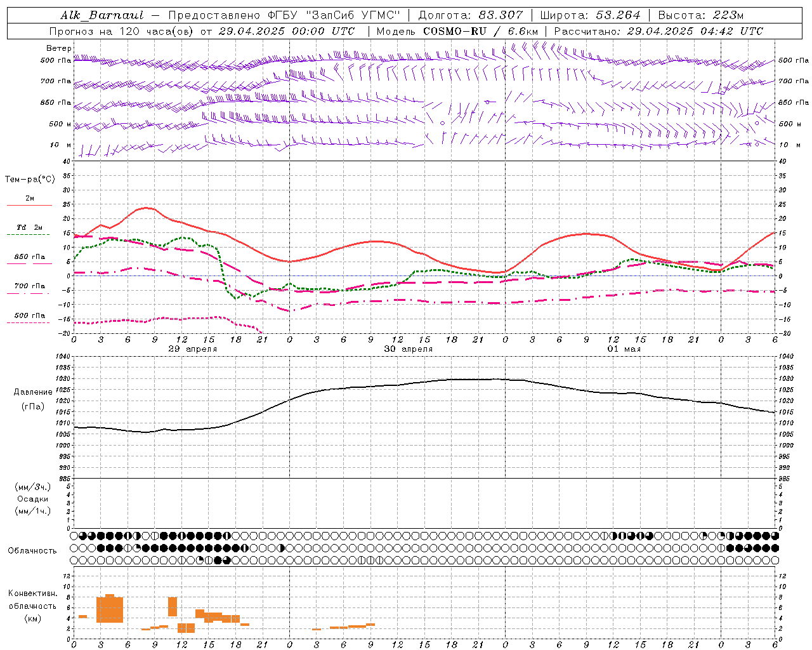
Task: Click the station title Alk_Barnaul
Action: (102, 15)
